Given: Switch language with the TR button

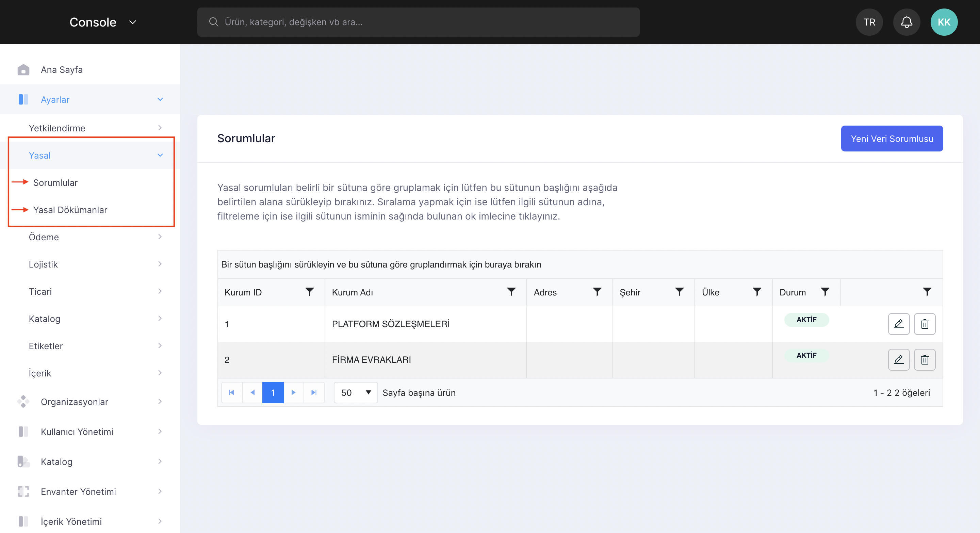Looking at the screenshot, I should point(869,22).
